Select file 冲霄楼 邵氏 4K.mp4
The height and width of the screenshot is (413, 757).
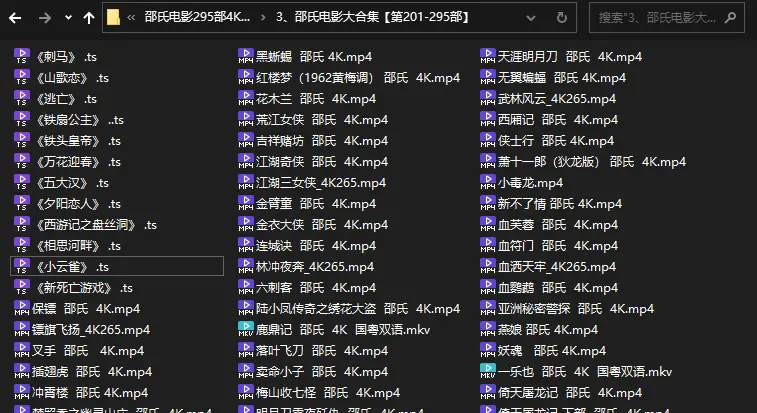pos(90,393)
